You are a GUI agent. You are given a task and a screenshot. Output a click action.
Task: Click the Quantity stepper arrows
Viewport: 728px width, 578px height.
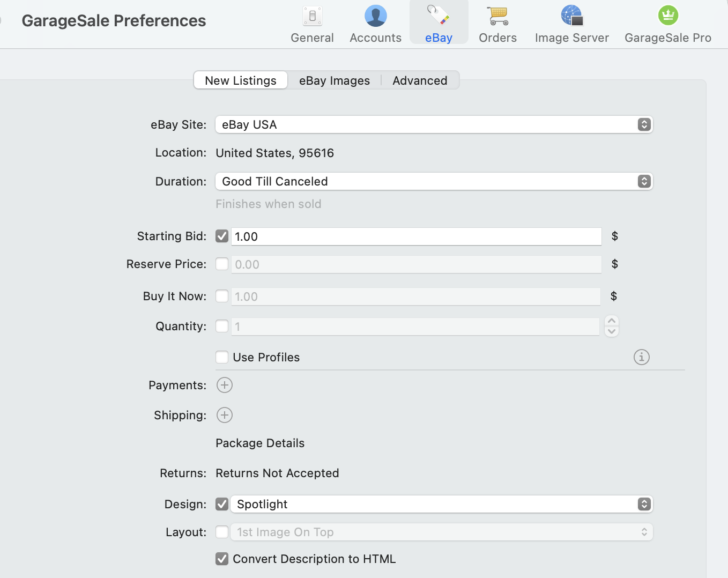click(x=612, y=326)
